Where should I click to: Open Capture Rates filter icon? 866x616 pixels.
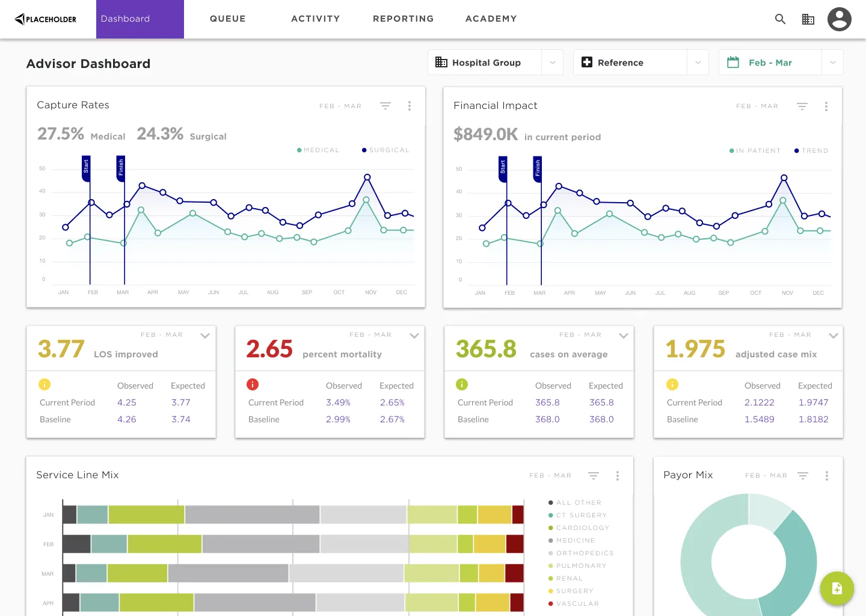385,106
